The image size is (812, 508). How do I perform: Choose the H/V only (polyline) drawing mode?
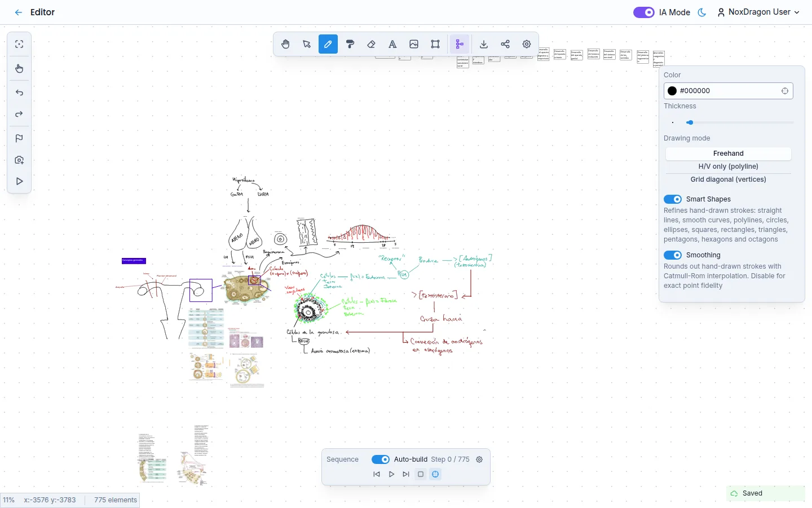[x=729, y=167]
